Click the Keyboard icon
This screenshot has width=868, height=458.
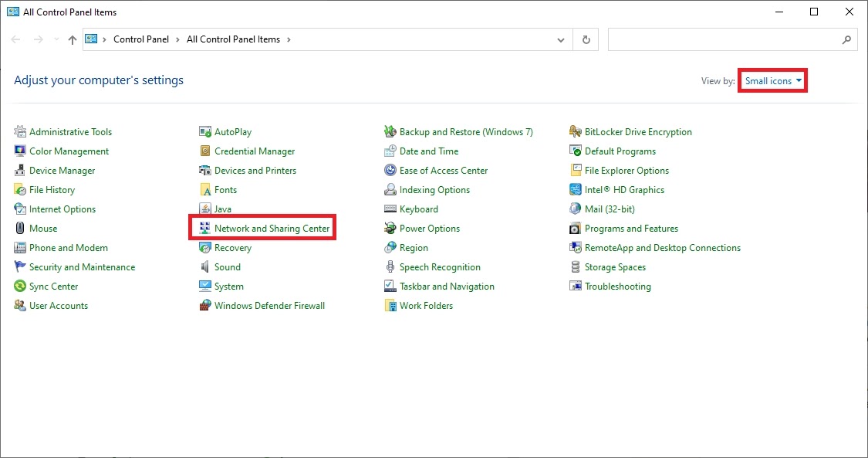pos(390,209)
